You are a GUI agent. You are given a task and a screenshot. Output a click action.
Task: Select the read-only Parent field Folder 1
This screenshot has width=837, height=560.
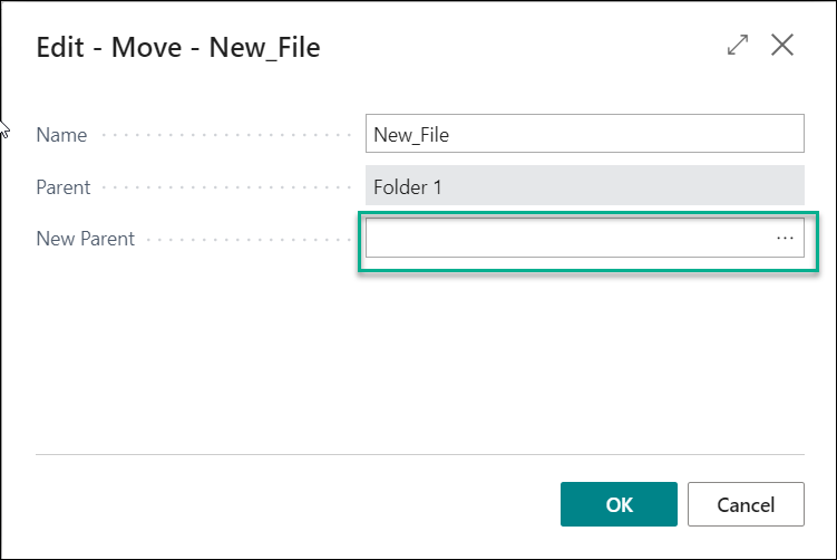coord(585,187)
